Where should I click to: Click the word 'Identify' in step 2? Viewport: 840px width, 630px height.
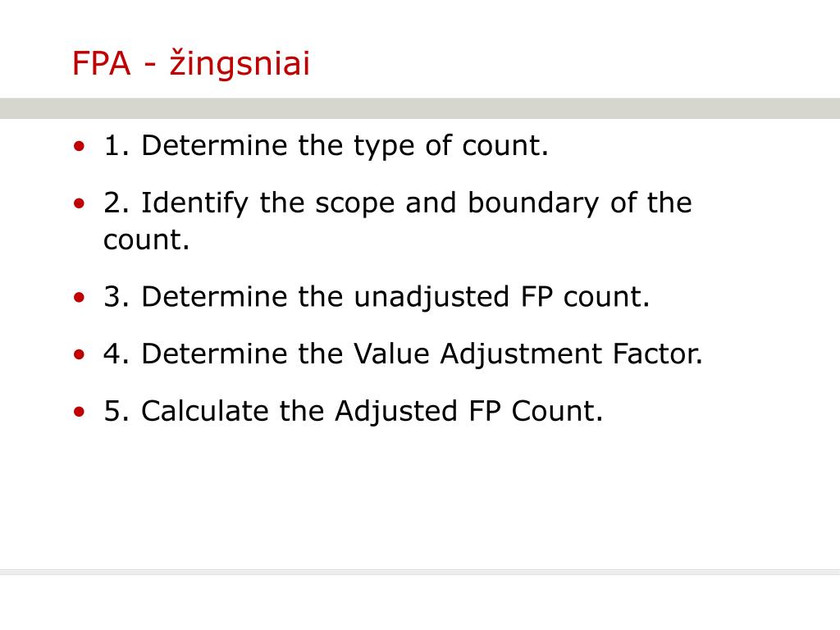click(x=194, y=204)
